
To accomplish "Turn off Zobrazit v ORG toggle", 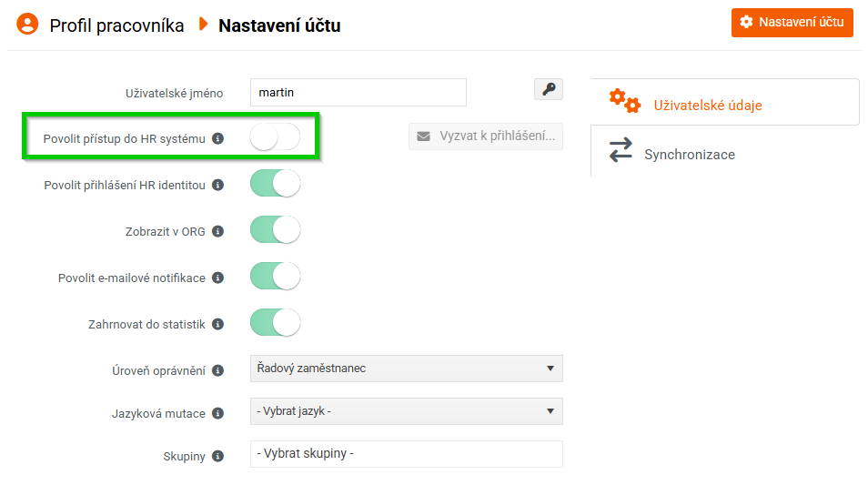I will click(275, 230).
